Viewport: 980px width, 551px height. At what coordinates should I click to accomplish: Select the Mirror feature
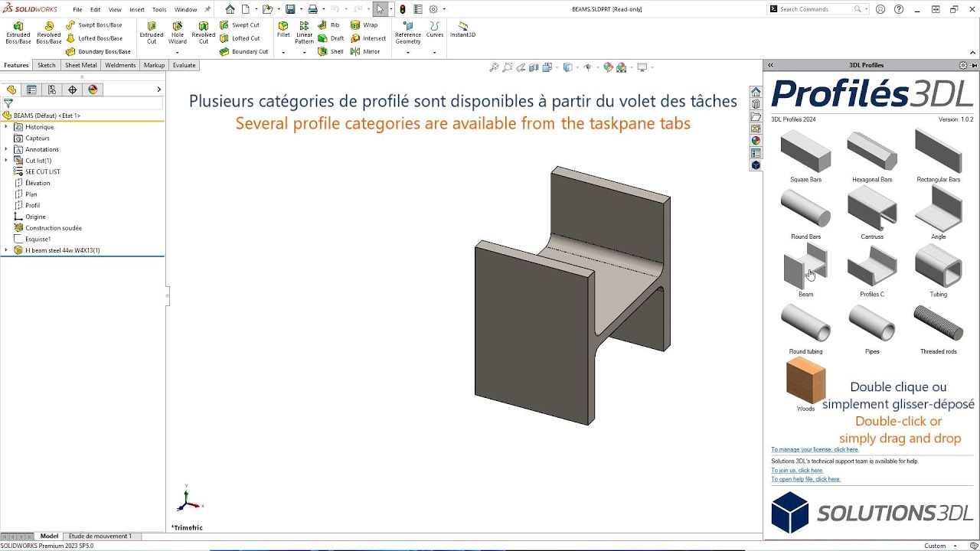[365, 51]
